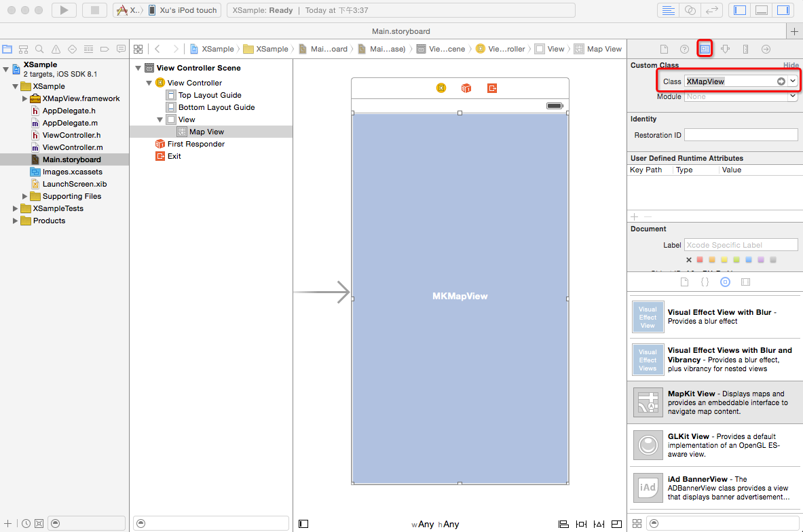Toggle the Utilities panel visibility
This screenshot has height=532, width=803.
(x=783, y=10)
